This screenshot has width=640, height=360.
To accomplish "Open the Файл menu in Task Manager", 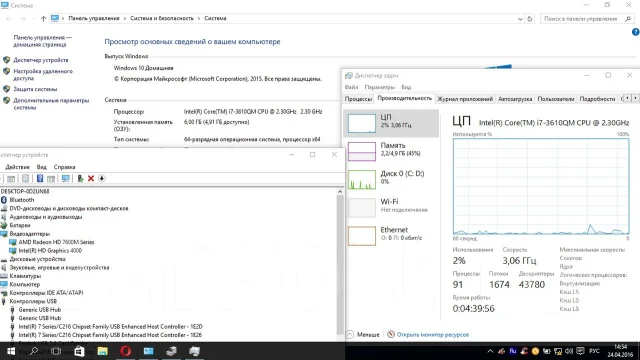I will 351,87.
